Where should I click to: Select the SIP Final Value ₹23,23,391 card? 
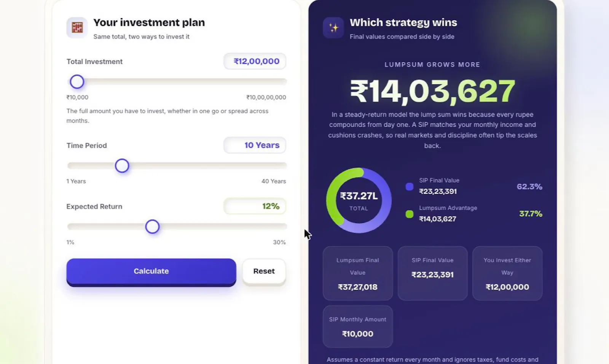pyautogui.click(x=432, y=273)
